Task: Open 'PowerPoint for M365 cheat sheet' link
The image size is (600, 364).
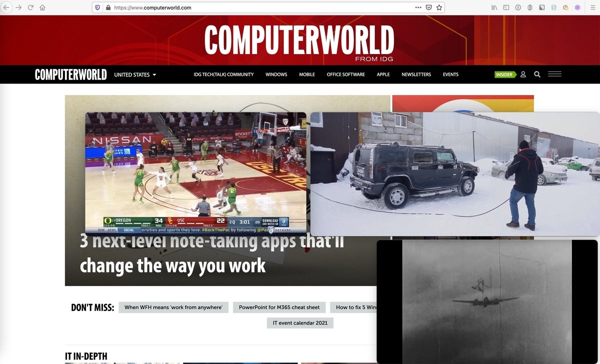Action: 279,307
